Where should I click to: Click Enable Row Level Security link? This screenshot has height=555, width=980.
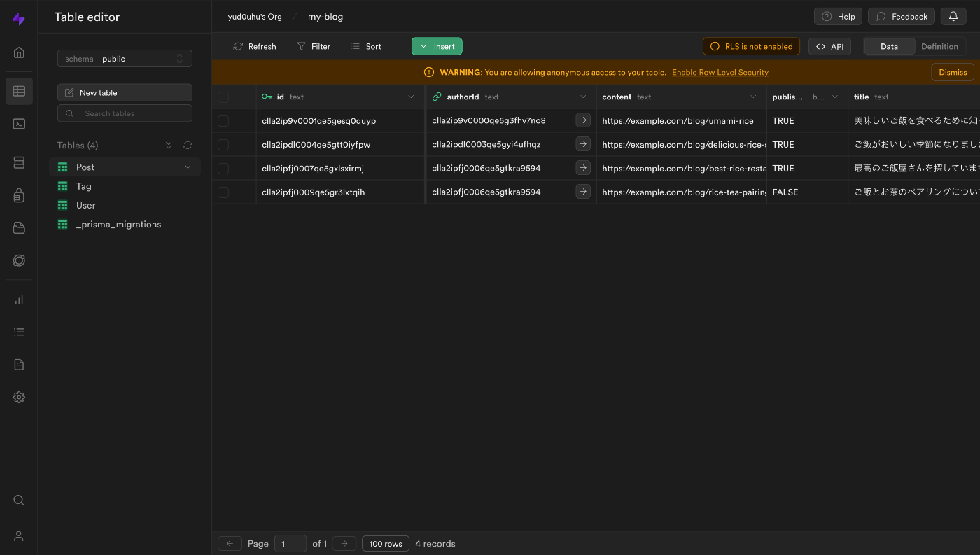click(720, 72)
